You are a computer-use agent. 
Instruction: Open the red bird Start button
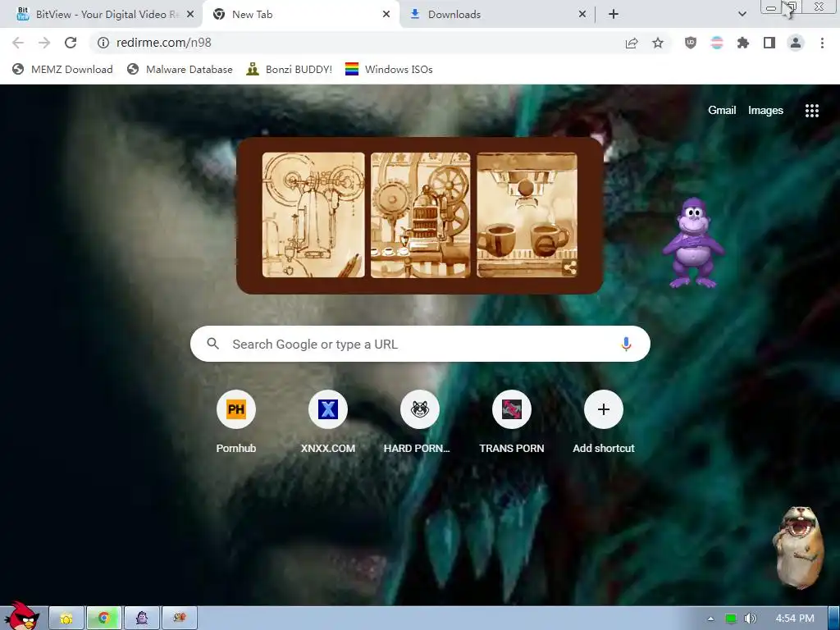[x=21, y=616]
